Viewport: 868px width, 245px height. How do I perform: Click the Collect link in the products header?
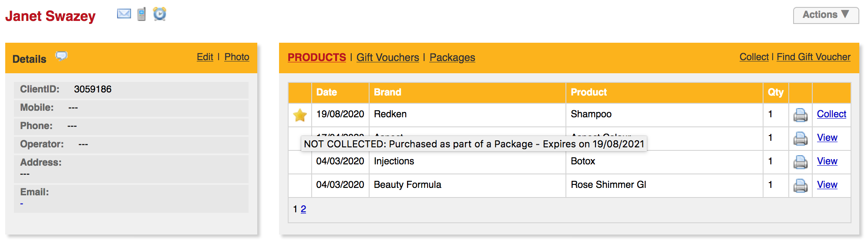(754, 57)
